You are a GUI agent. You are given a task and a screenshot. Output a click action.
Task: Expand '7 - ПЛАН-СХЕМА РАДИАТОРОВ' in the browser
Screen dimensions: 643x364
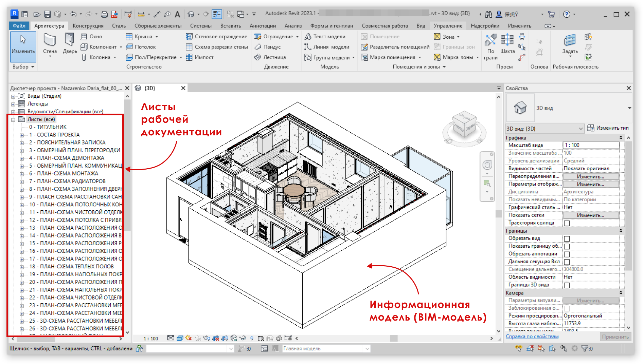click(22, 181)
